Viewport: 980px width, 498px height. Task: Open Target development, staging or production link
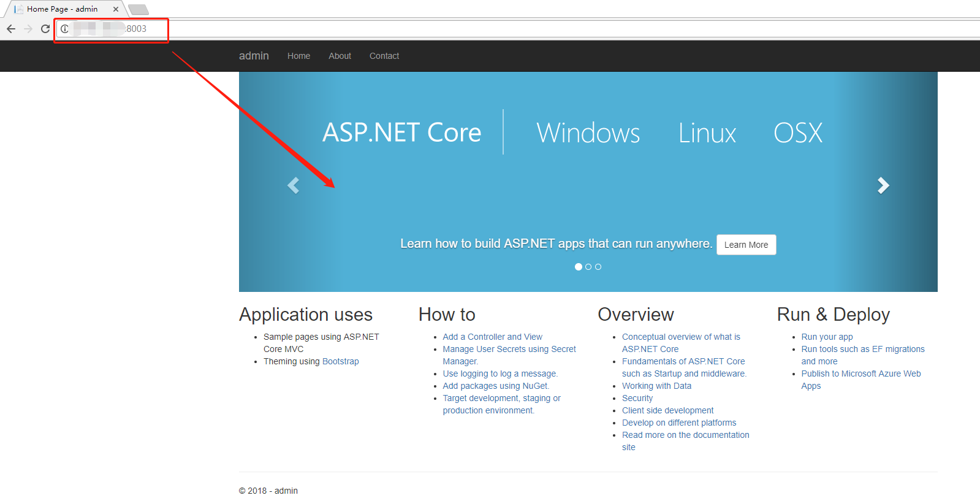pos(501,404)
